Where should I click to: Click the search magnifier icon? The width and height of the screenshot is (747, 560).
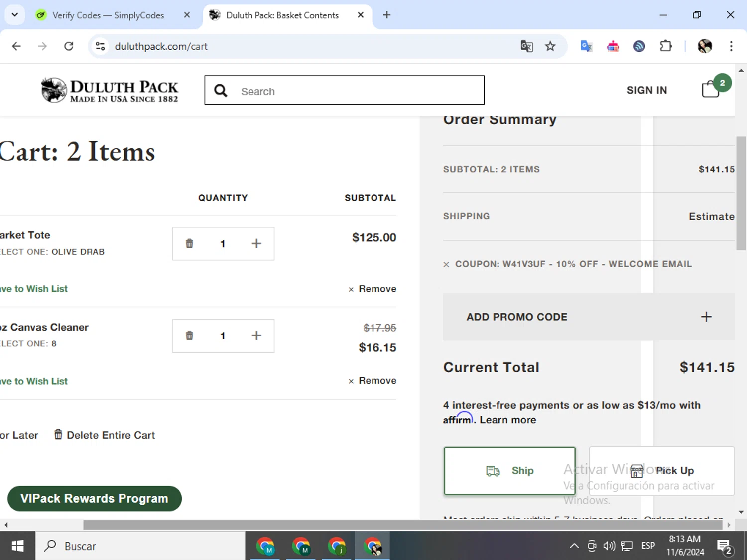tap(221, 91)
